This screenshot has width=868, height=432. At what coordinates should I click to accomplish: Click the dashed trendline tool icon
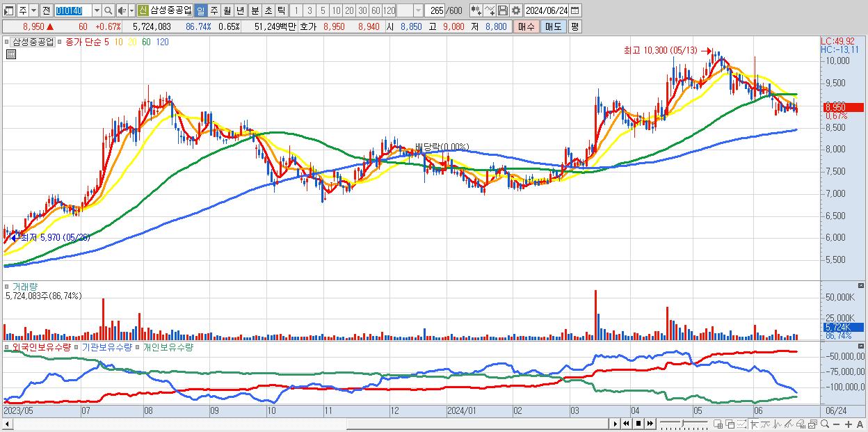(x=741, y=424)
